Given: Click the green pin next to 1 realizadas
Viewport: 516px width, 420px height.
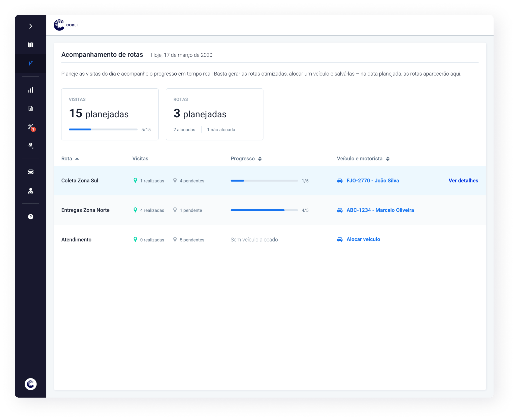Looking at the screenshot, I should pyautogui.click(x=135, y=181).
